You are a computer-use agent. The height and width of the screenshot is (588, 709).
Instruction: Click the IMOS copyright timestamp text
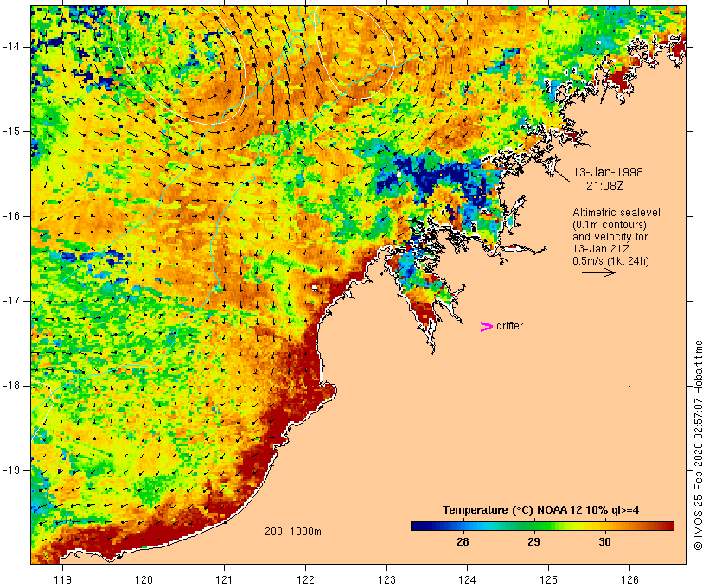pyautogui.click(x=698, y=445)
